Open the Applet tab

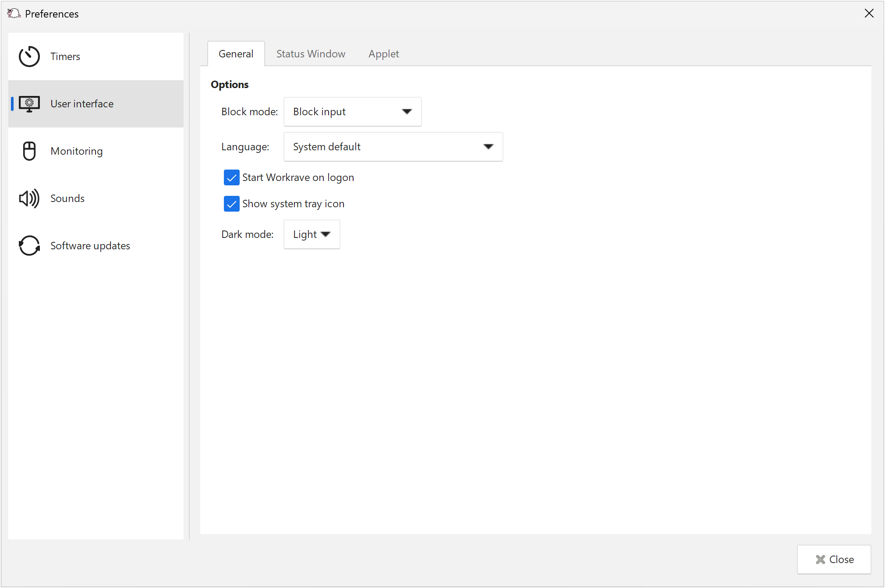[x=384, y=54]
